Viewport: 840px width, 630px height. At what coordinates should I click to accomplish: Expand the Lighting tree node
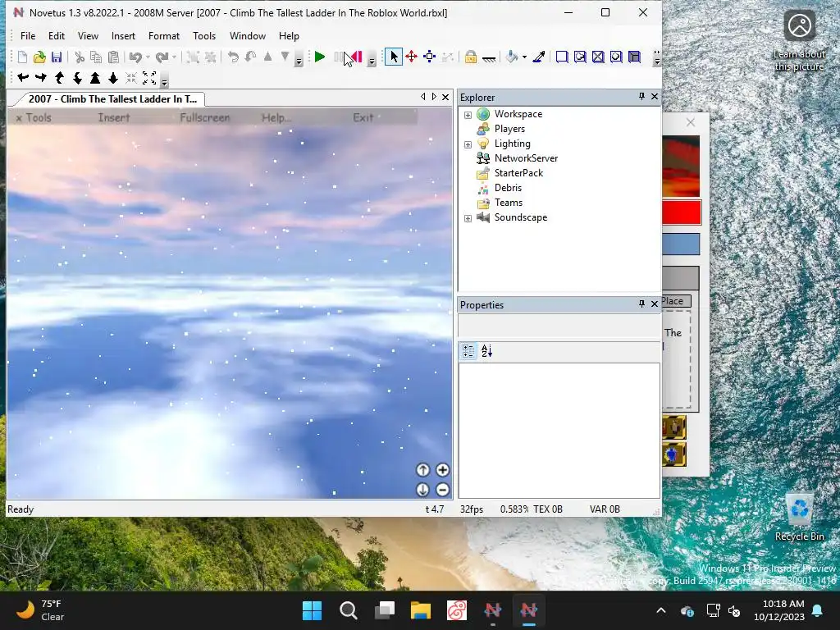click(x=468, y=144)
